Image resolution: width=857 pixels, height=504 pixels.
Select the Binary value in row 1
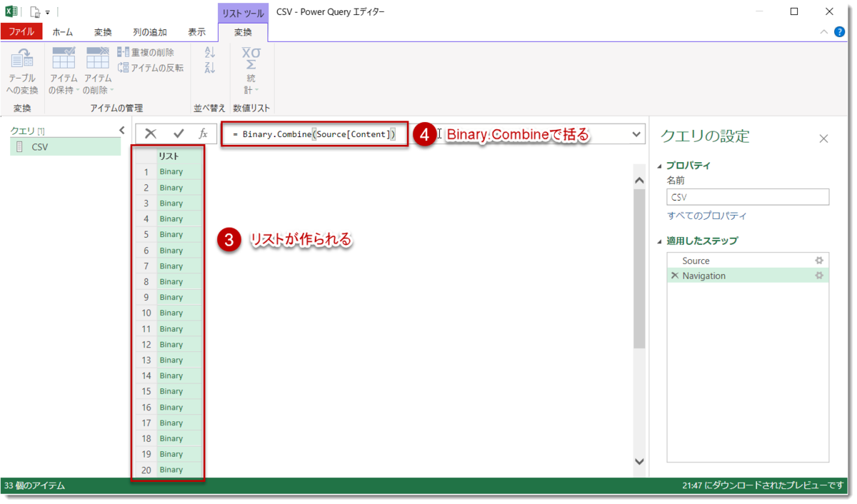(x=180, y=171)
